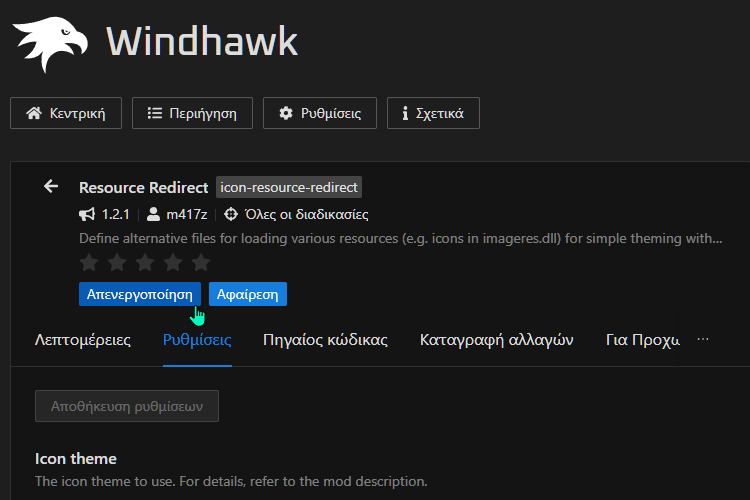Rate the mod with the first star
Viewport: 750px width, 500px height.
pos(89,262)
